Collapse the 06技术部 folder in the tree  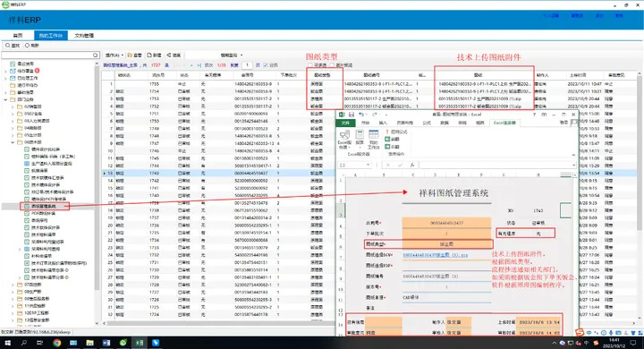pyautogui.click(x=13, y=142)
